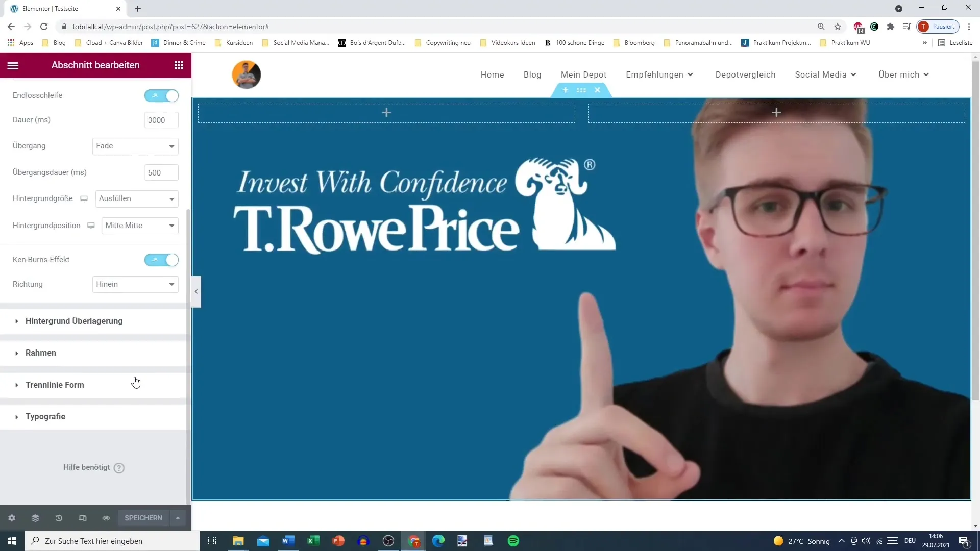Click the SPEICHERN button
This screenshot has height=551, width=980.
(143, 518)
